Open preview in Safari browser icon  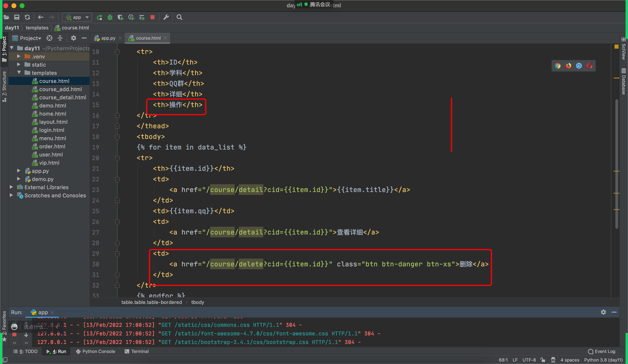[579, 66]
